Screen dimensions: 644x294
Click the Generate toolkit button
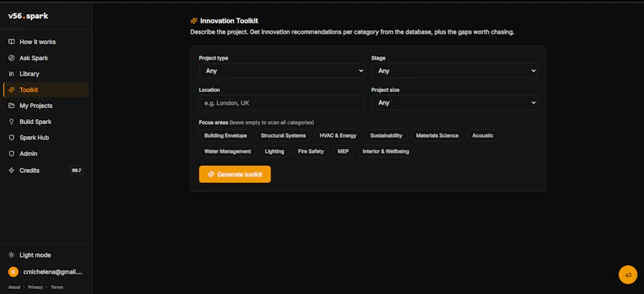[x=235, y=174]
